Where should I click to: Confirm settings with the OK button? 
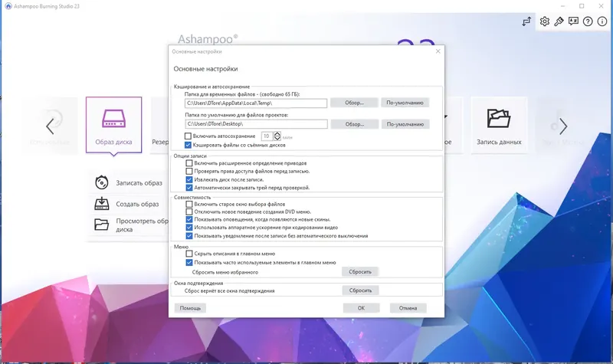(361, 308)
